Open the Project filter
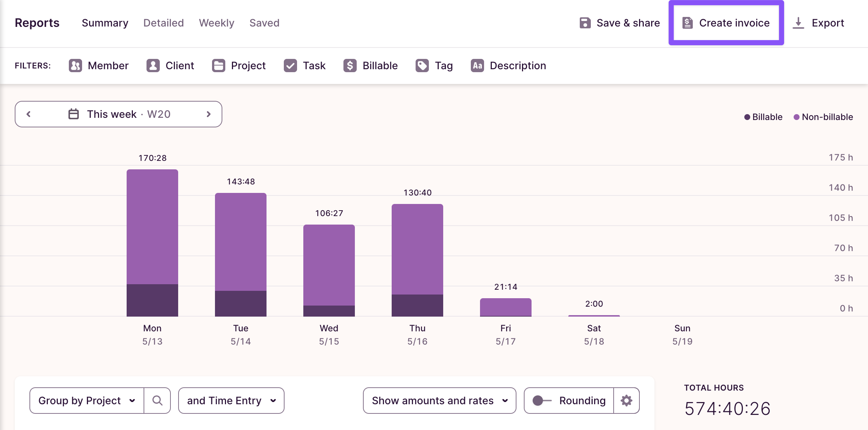This screenshot has width=868, height=430. (x=239, y=66)
